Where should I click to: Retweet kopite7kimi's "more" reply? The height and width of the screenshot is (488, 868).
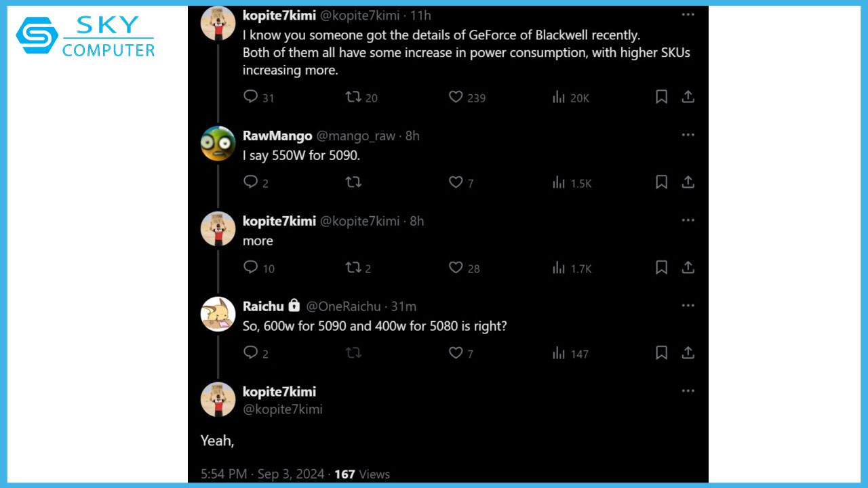click(353, 268)
